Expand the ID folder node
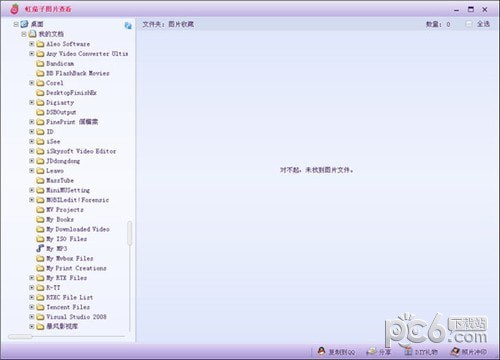Viewport: 500px width, 360px height. click(32, 131)
